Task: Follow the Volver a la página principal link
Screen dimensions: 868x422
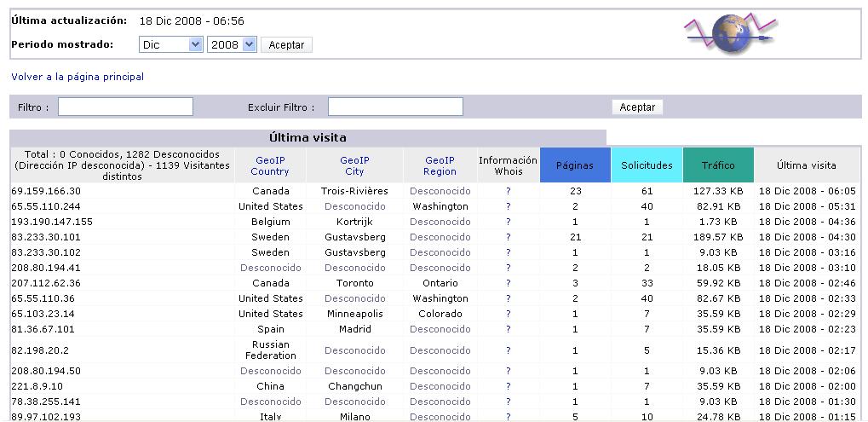Action: [78, 77]
